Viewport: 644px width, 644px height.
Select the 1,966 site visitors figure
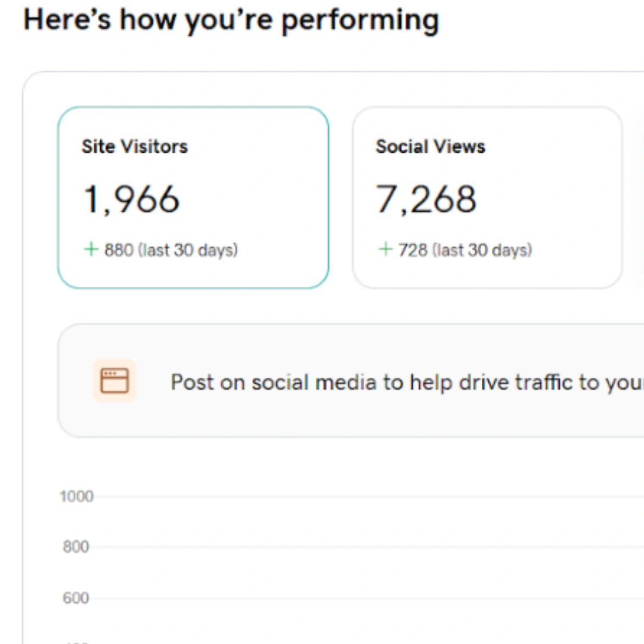[x=131, y=199]
